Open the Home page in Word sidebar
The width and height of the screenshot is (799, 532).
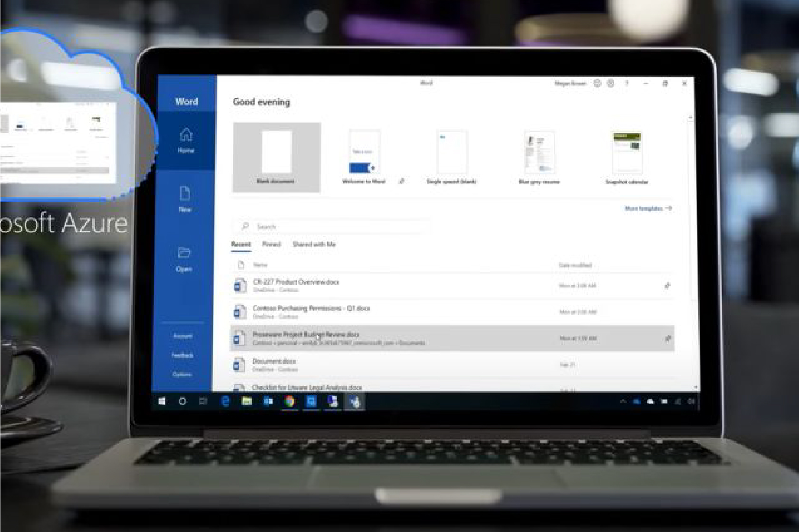point(186,141)
